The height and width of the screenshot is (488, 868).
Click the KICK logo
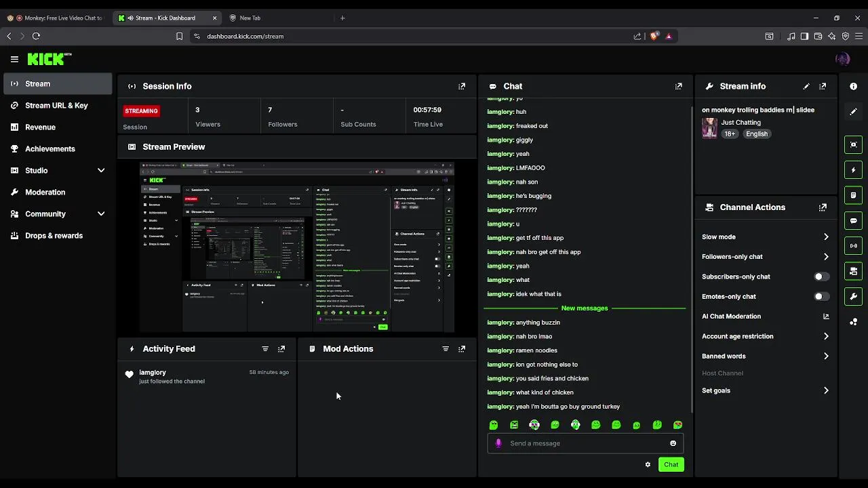(50, 60)
